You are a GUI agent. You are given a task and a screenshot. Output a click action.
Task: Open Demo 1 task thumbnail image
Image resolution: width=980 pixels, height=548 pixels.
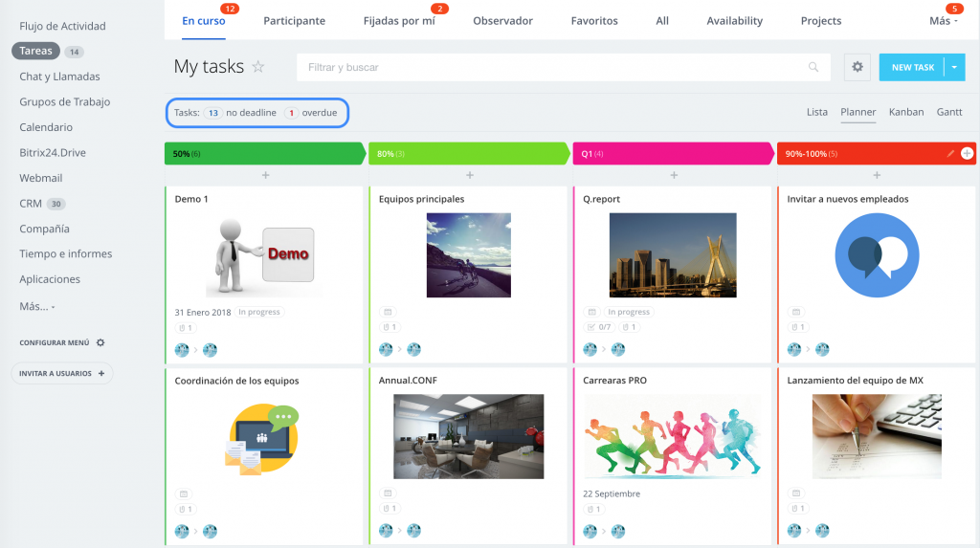tap(264, 255)
